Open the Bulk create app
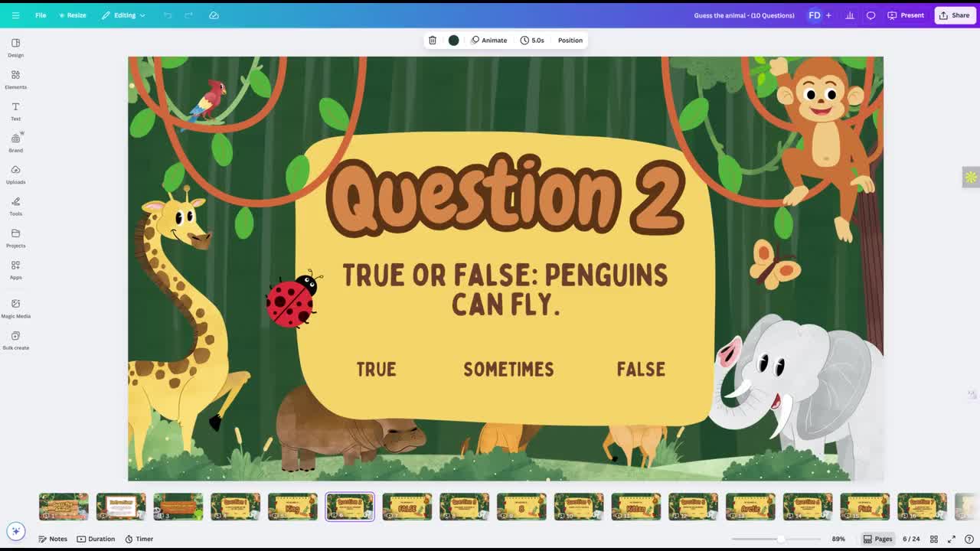 15,341
